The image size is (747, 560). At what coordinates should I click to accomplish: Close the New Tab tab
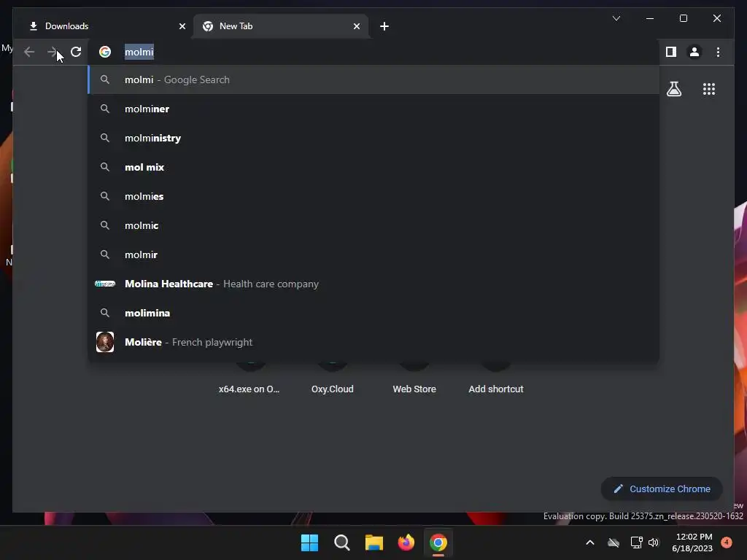coord(356,26)
